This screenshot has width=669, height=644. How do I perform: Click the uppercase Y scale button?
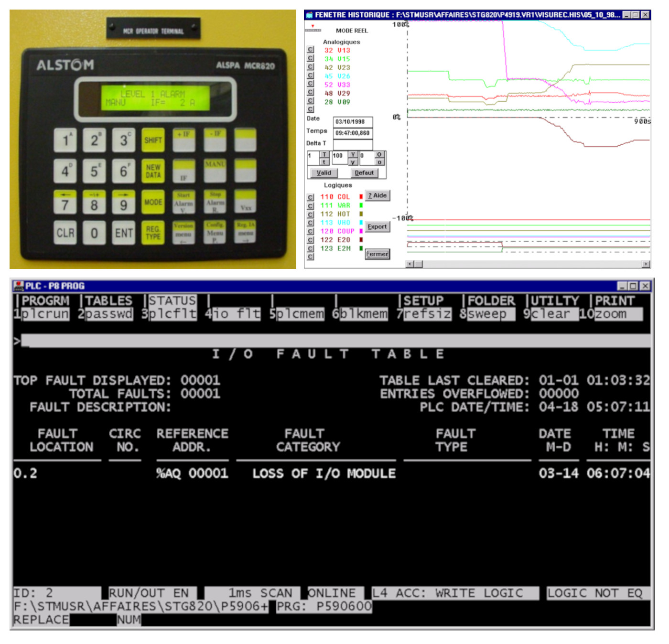(x=353, y=155)
